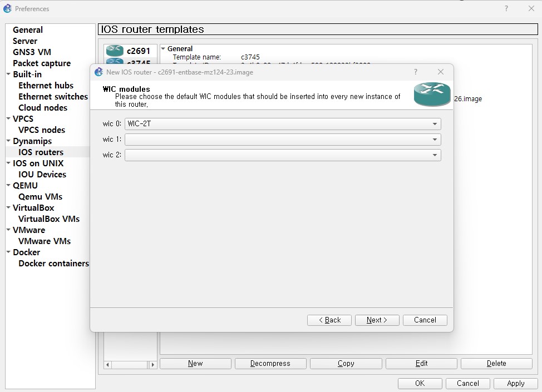
Task: Click the router image in WIC modules header
Action: point(432,94)
